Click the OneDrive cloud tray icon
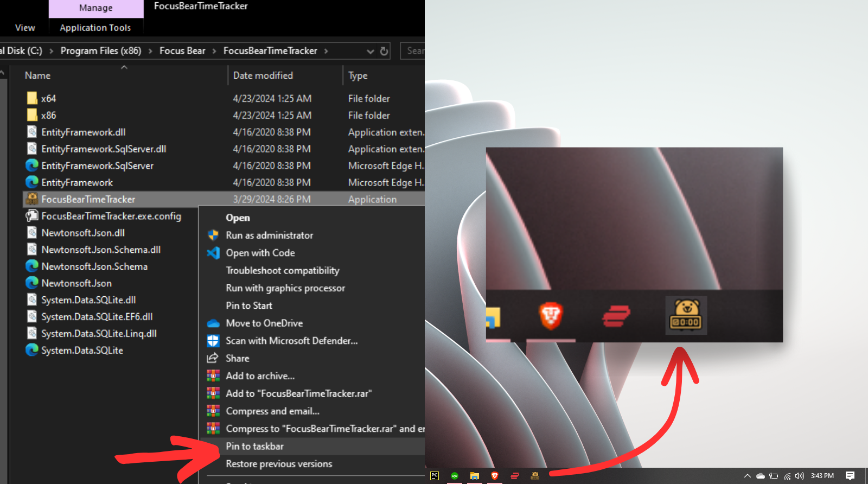 [761, 476]
